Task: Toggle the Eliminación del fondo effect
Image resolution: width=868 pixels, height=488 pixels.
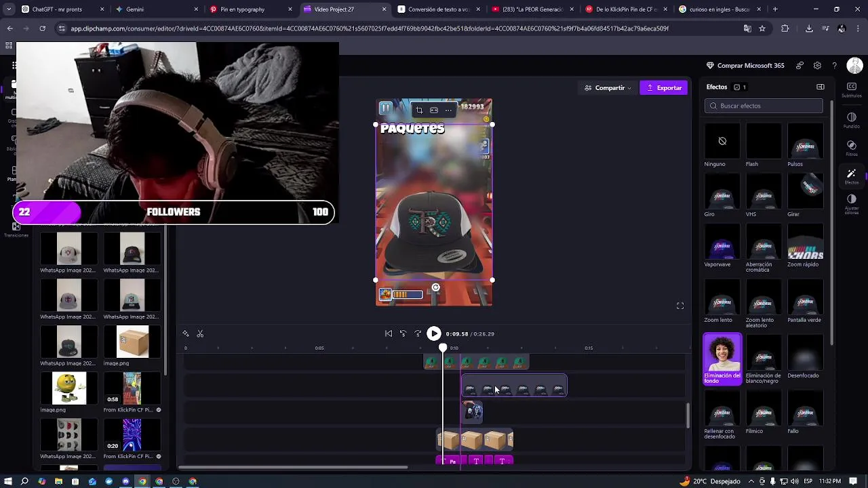Action: click(x=722, y=359)
